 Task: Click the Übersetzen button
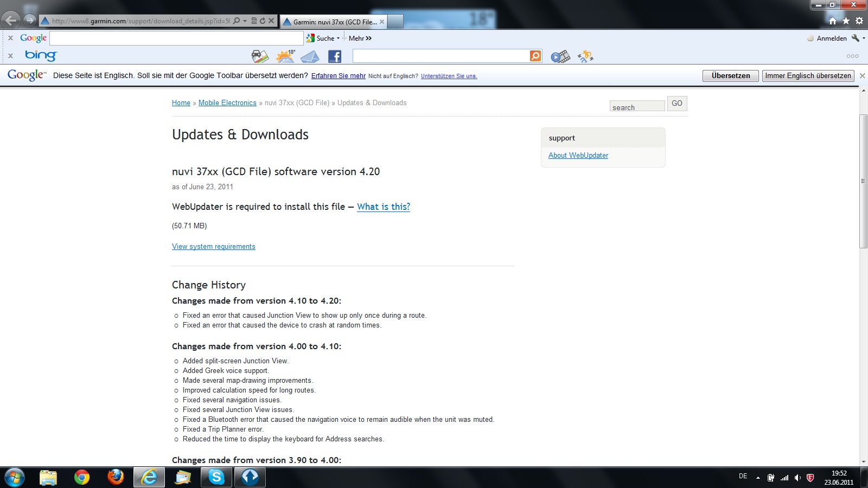[731, 76]
